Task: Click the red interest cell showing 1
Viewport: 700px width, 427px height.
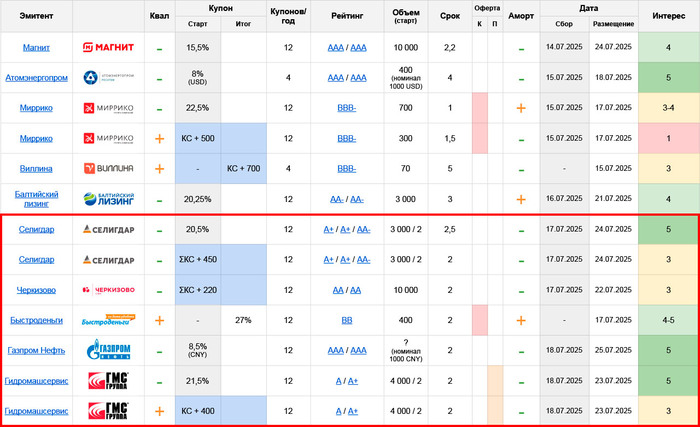Action: point(668,139)
